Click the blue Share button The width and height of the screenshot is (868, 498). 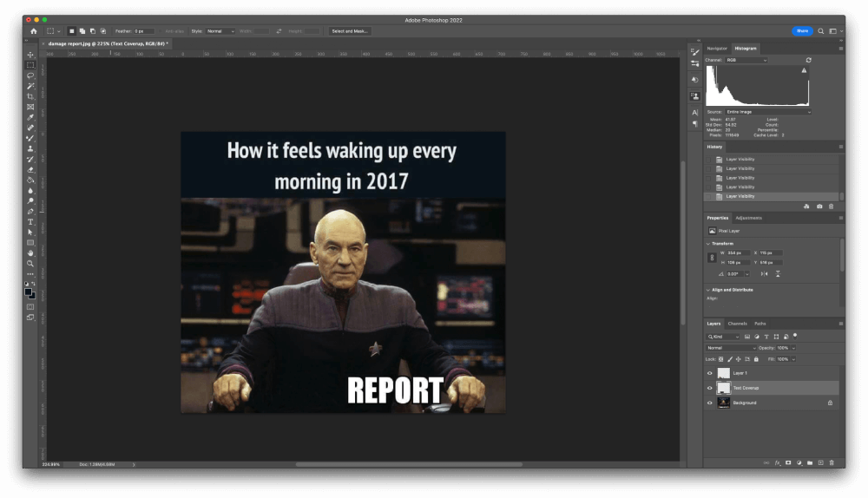802,30
